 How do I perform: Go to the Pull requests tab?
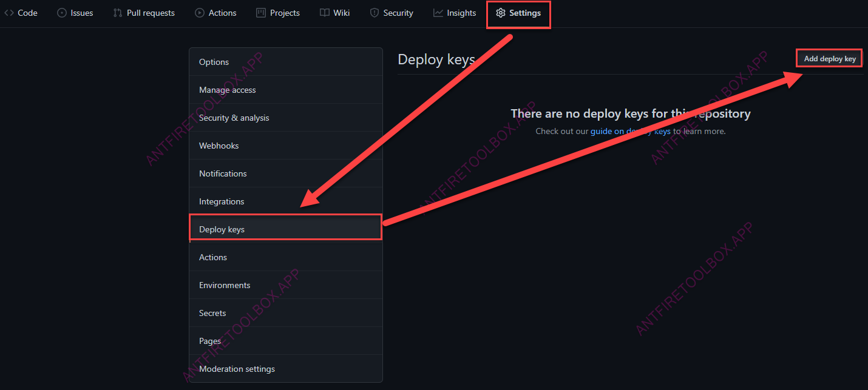pyautogui.click(x=144, y=13)
